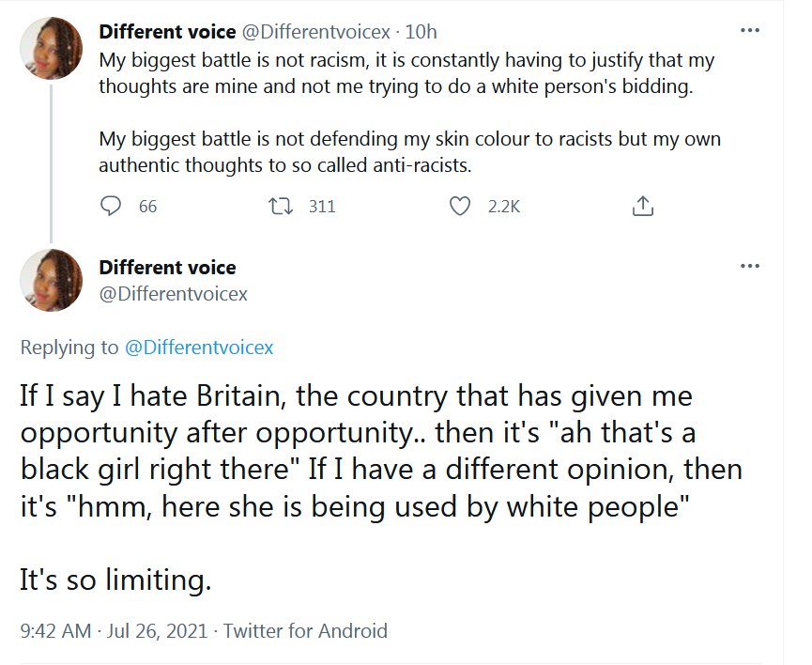Click @Differentvoicex in Replying to line
The width and height of the screenshot is (812, 665).
coord(199,348)
